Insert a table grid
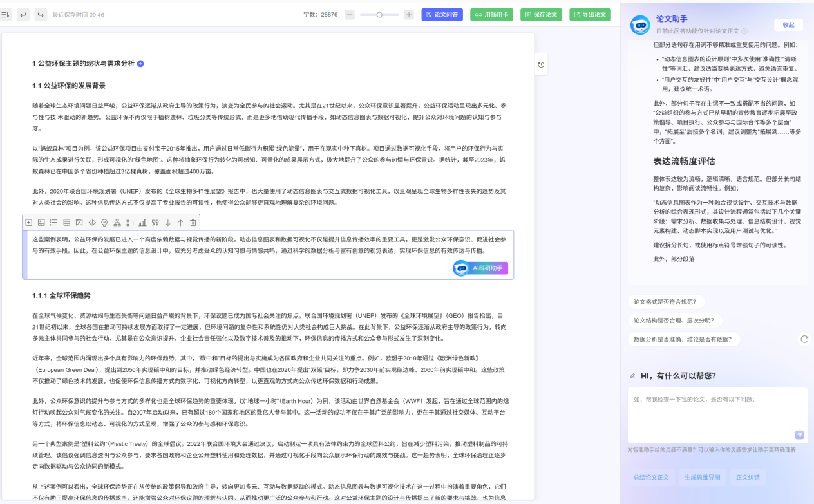The image size is (814, 504). point(66,223)
